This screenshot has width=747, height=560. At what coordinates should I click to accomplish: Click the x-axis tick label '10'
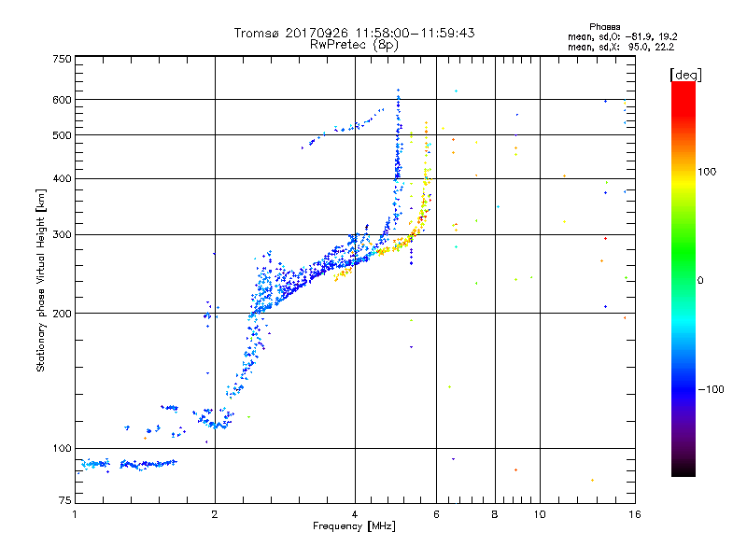click(540, 514)
